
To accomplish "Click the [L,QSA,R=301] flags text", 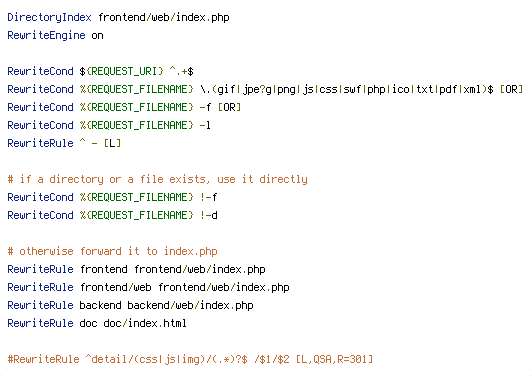I will (334, 359).
